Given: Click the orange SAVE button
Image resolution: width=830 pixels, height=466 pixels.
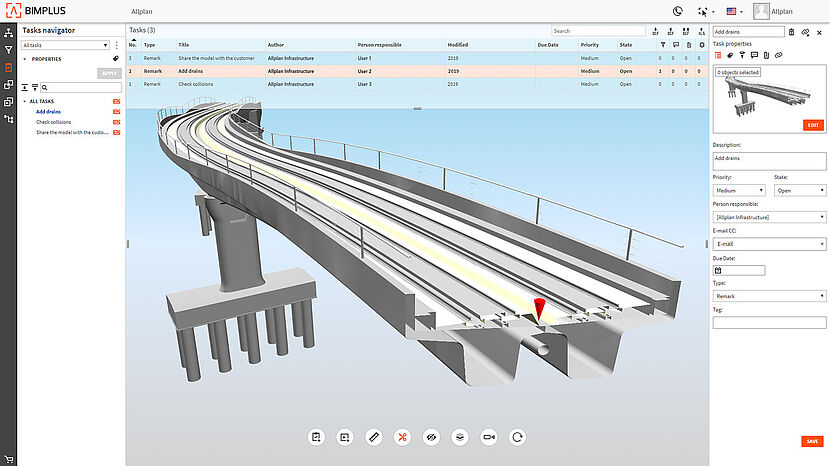Looking at the screenshot, I should (812, 441).
